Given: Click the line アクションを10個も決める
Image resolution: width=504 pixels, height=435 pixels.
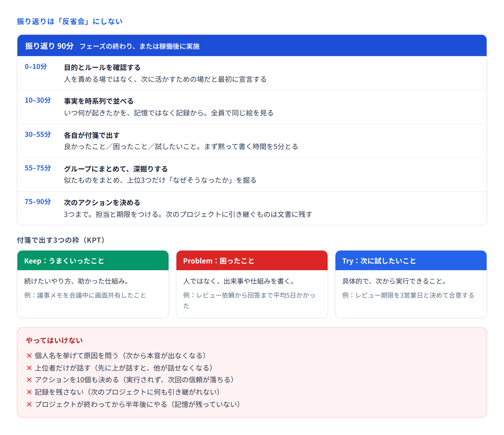Looking at the screenshot, I should tap(135, 380).
